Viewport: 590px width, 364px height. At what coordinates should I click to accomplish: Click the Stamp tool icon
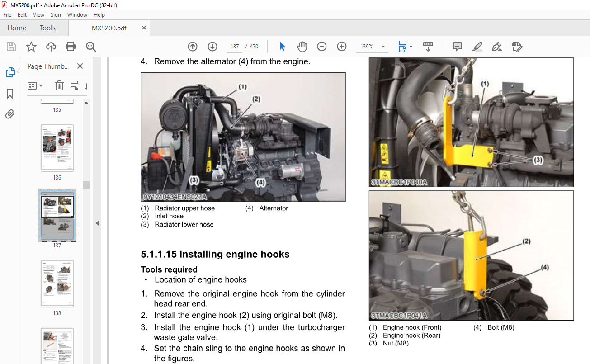pyautogui.click(x=517, y=47)
